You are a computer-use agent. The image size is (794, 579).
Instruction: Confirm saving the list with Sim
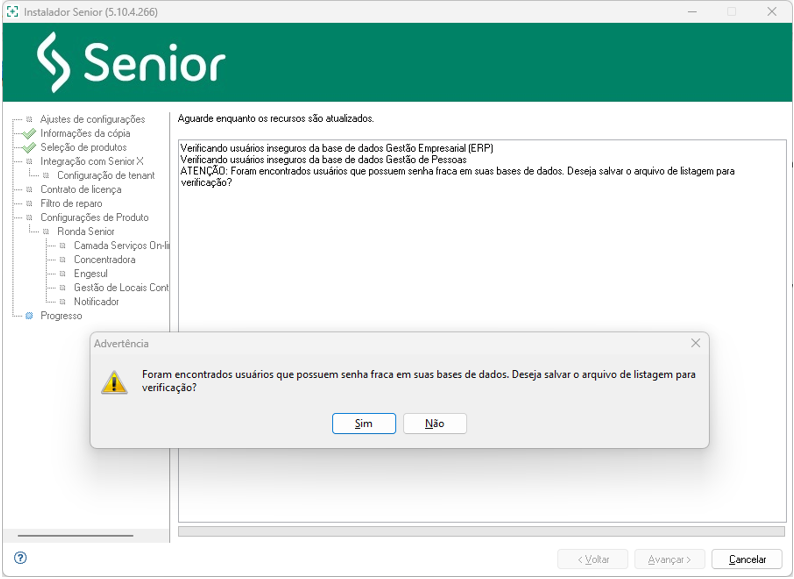pos(364,423)
